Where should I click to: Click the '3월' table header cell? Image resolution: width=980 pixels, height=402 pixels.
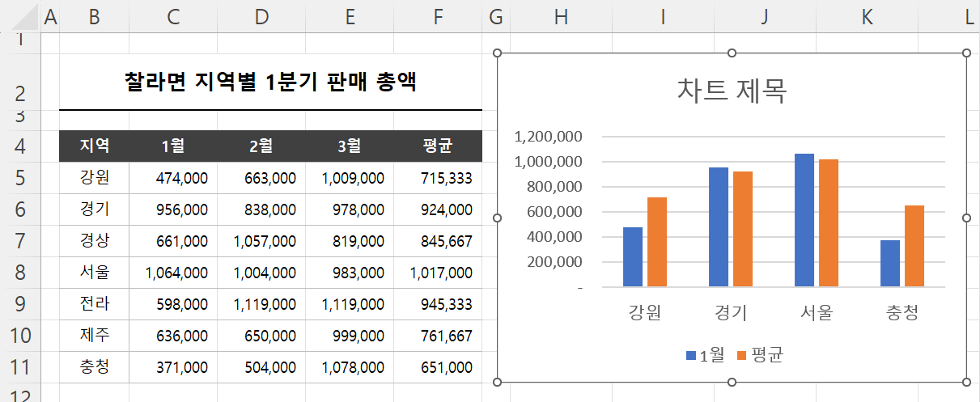point(350,146)
